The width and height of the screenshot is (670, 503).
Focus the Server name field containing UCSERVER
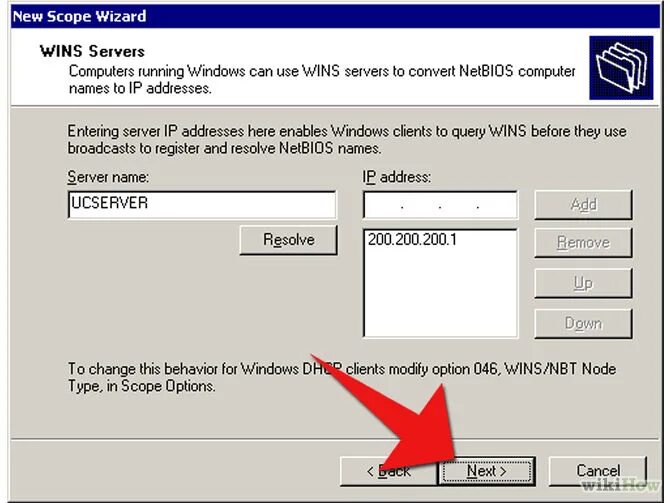pos(202,204)
